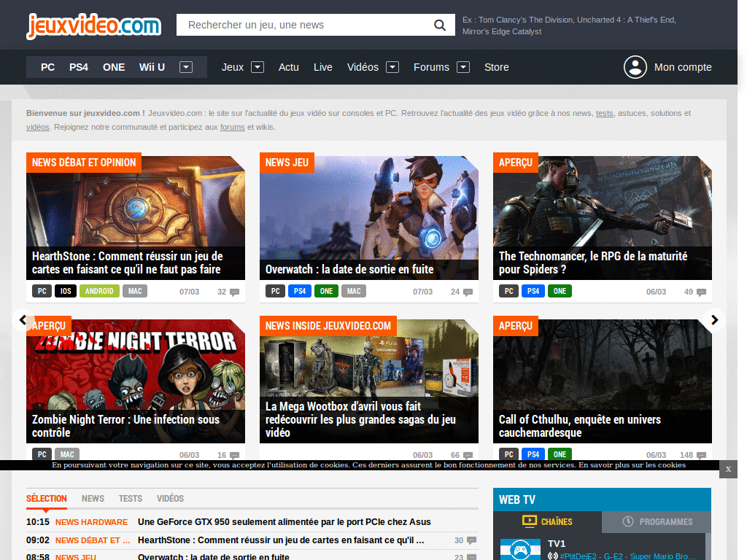Click the carousel next arrow
Image resolution: width=747 pixels, height=560 pixels.
pos(715,320)
